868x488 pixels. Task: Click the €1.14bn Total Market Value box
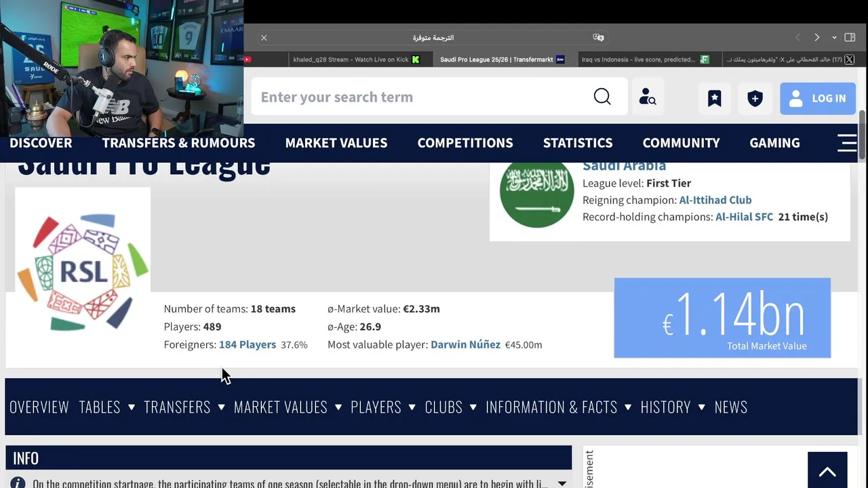click(x=722, y=318)
